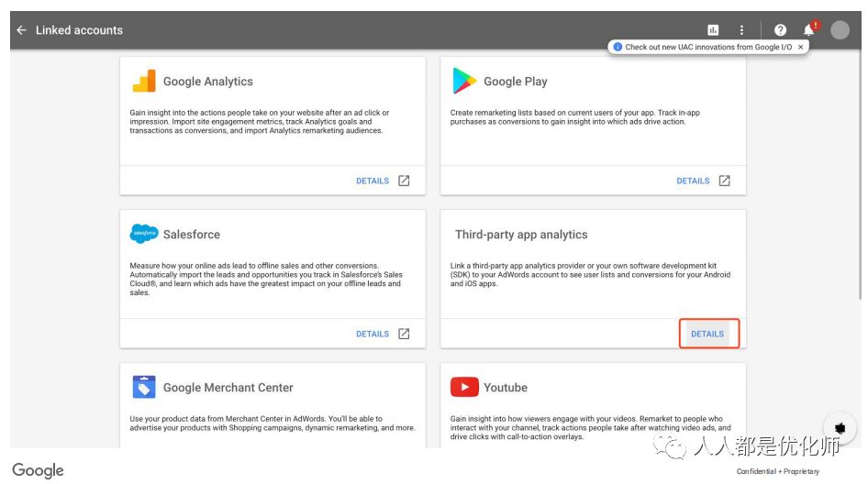Click the Third-party app analytics description
868x484 pixels.
[590, 274]
